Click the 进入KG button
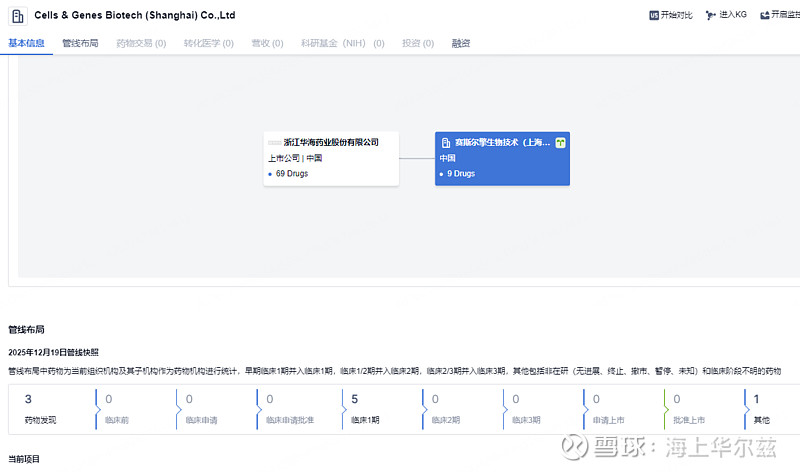800x472 pixels. (x=726, y=15)
